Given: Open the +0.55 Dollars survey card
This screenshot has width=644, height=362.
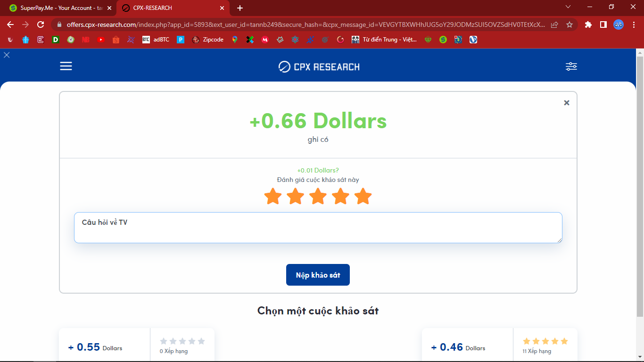Looking at the screenshot, I should tap(137, 345).
